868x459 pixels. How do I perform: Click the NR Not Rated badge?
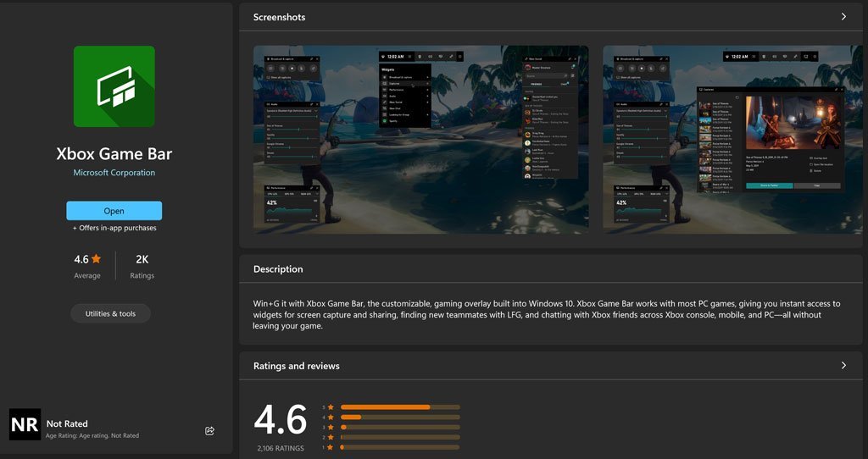tap(25, 424)
